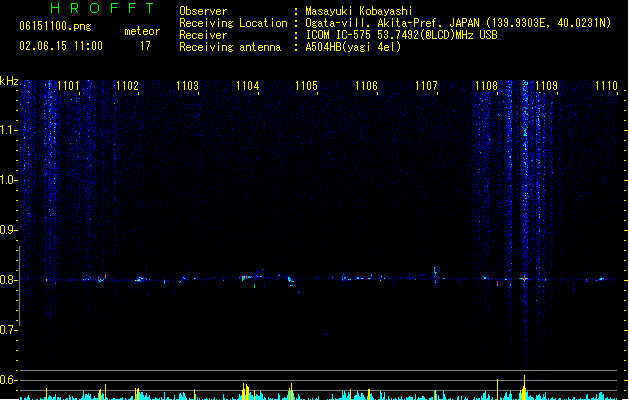Click the 1108 time marker
This screenshot has width=629, height=400.
(x=486, y=86)
